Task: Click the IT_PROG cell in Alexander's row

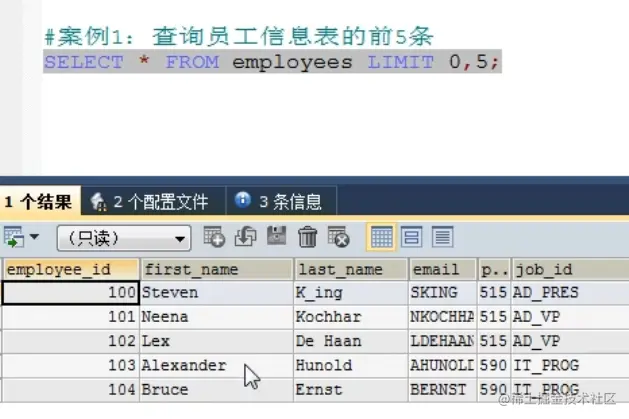Action: [x=570, y=365]
